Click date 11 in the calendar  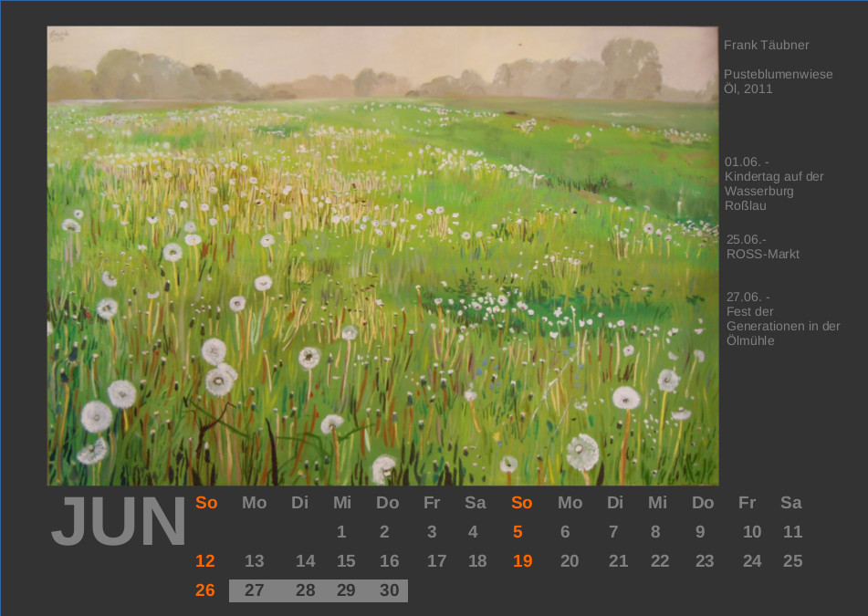click(793, 532)
